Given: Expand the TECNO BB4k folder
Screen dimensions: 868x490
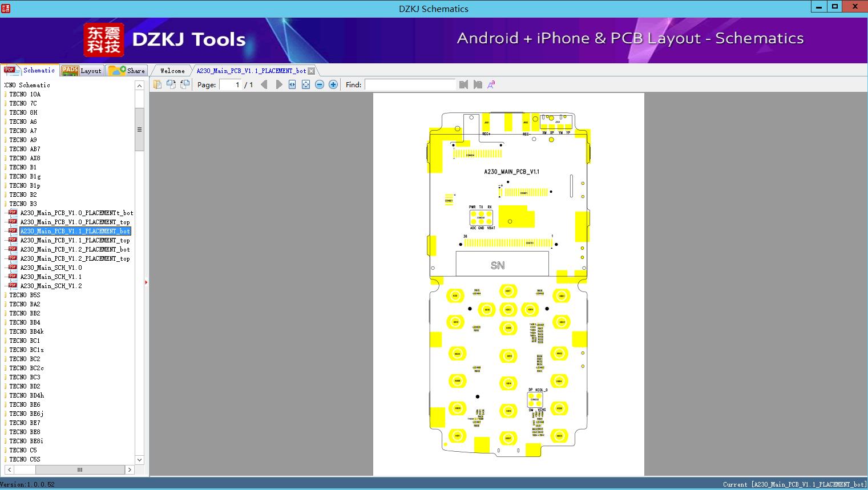Looking at the screenshot, I should (x=27, y=331).
